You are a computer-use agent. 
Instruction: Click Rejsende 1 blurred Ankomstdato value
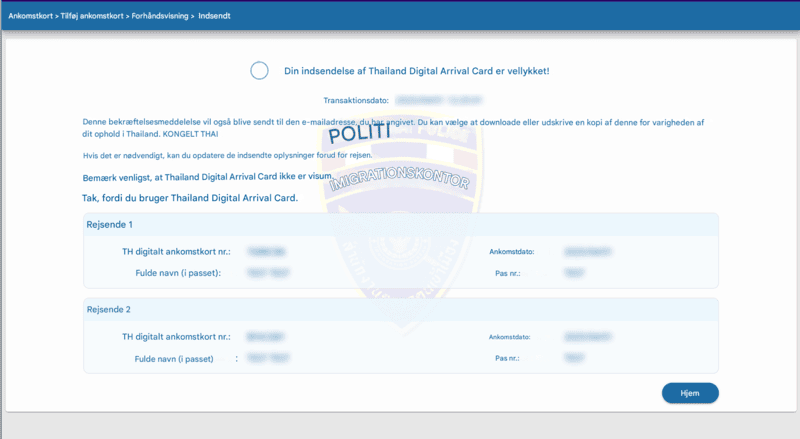pyautogui.click(x=588, y=252)
